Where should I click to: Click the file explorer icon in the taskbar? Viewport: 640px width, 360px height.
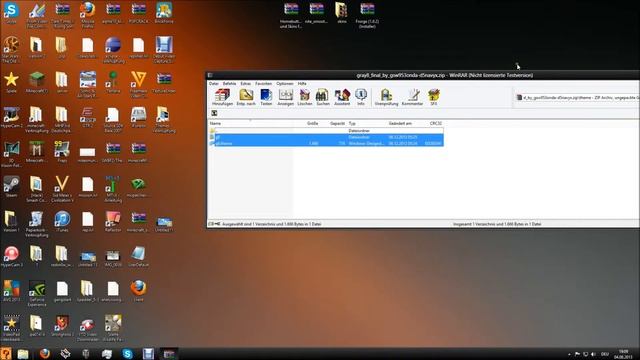[23, 353]
